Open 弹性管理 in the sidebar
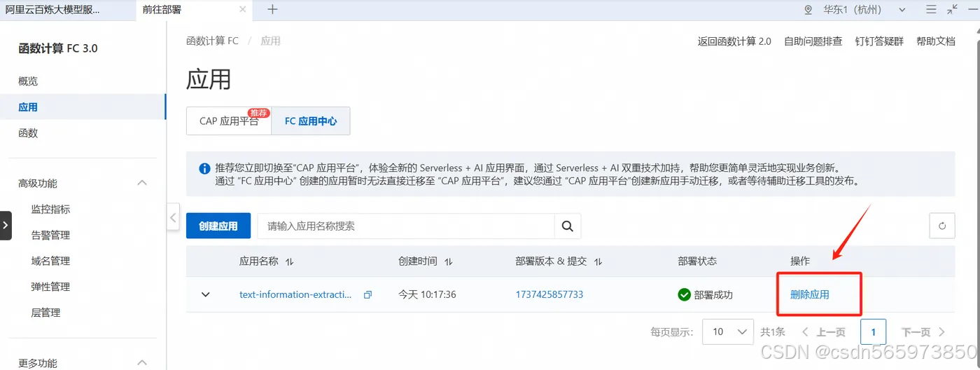This screenshot has width=980, height=370. coord(50,287)
